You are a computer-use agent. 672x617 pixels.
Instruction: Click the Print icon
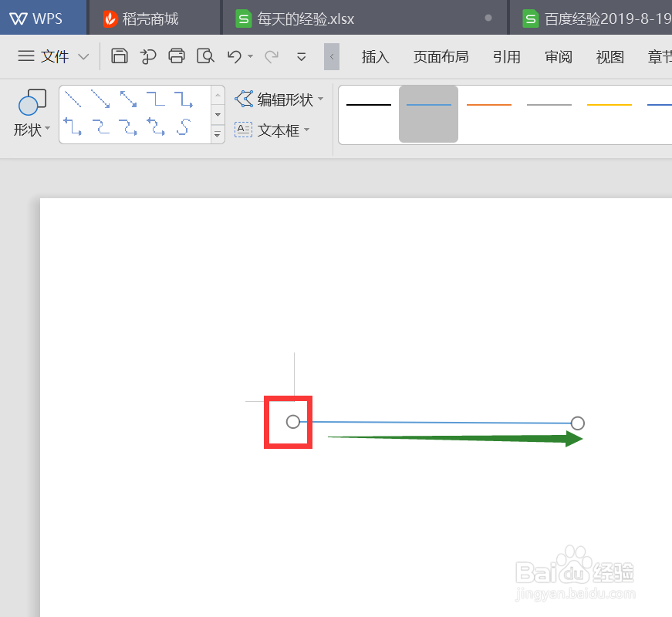point(177,56)
